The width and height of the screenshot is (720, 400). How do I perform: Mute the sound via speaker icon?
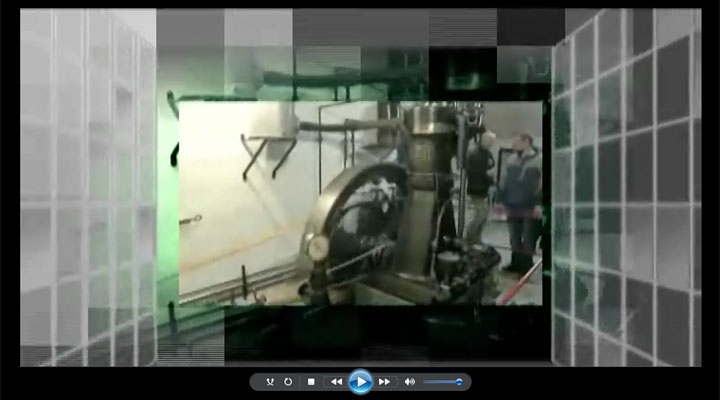[410, 382]
